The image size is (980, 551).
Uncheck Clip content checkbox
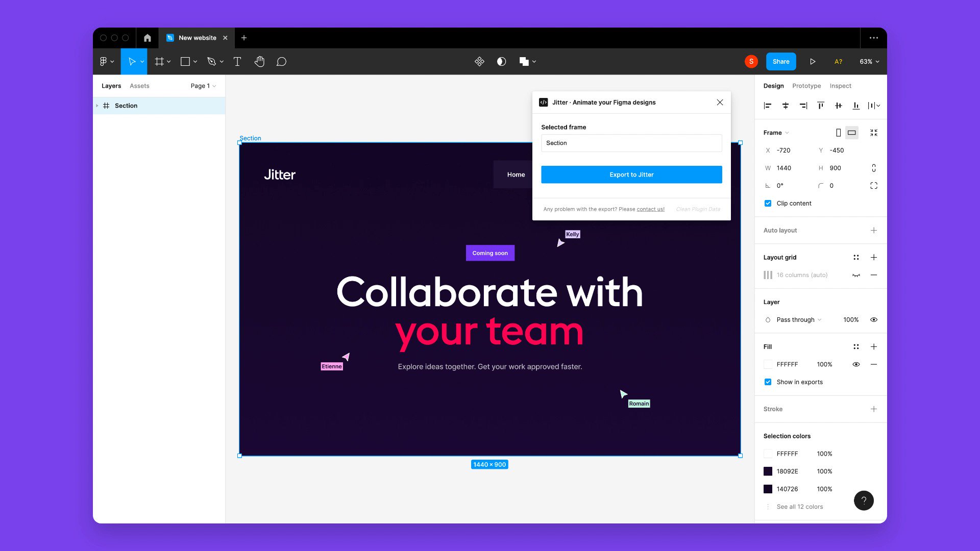click(768, 204)
